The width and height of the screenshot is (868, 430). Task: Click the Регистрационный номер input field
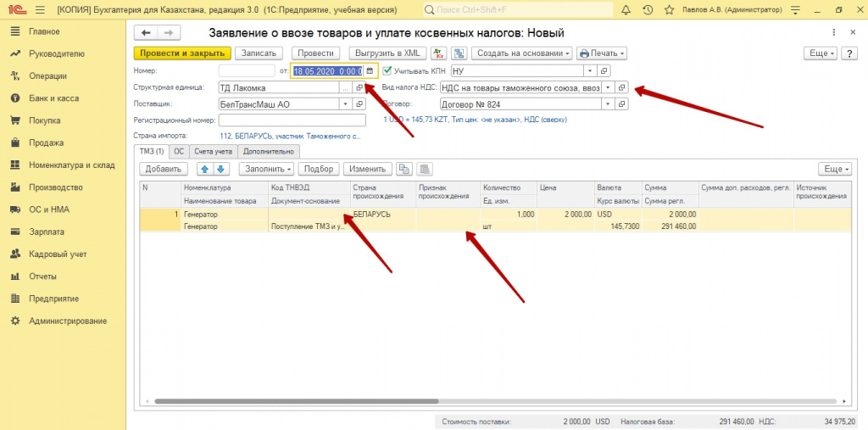coord(292,120)
